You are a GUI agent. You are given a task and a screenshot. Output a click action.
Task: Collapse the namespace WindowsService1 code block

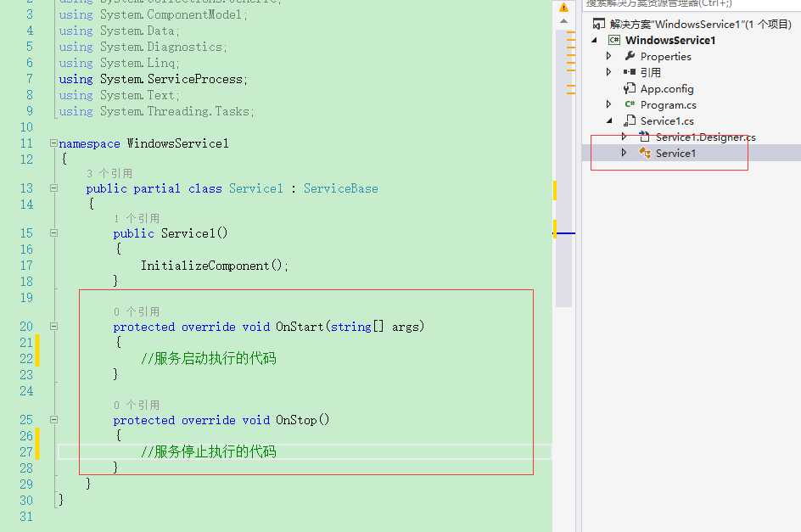53,143
